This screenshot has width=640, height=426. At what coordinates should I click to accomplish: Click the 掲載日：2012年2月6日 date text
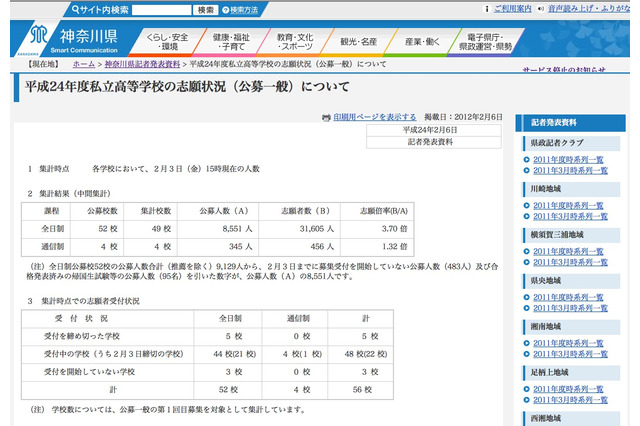463,117
